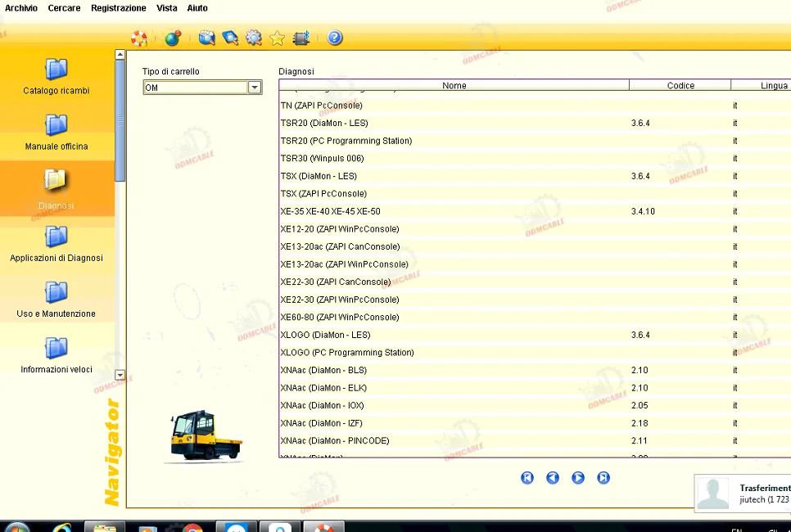
Task: Click the lifebuoy support icon in the toolbar
Action: click(138, 38)
